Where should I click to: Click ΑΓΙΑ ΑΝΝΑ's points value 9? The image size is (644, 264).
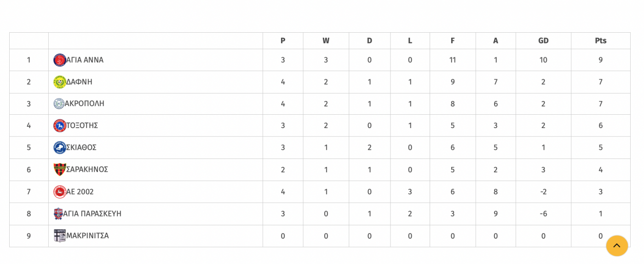click(x=601, y=60)
